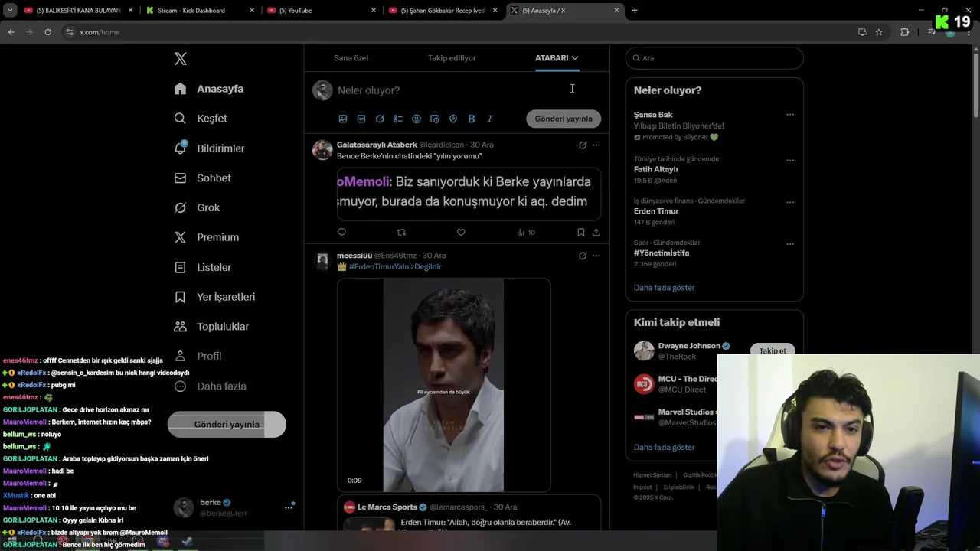Open Premium page
Screen dimensions: 980x551
point(207,237)
